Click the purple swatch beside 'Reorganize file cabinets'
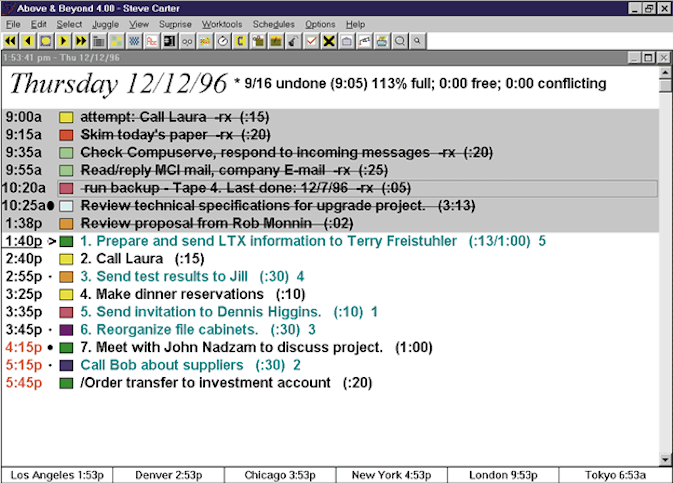The width and height of the screenshot is (673, 483). [67, 330]
